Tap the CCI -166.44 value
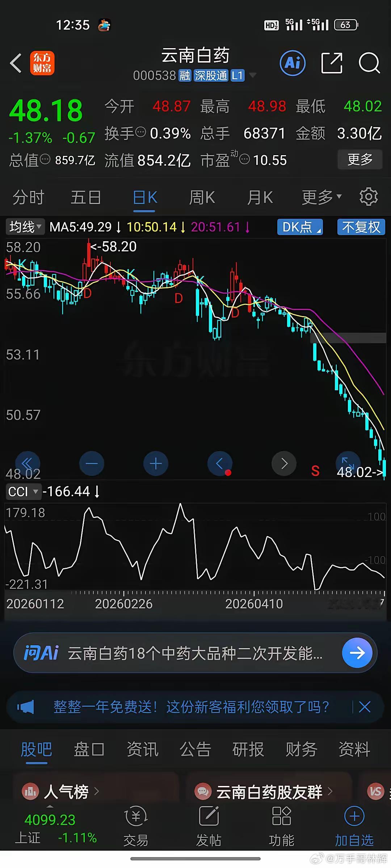 (71, 492)
